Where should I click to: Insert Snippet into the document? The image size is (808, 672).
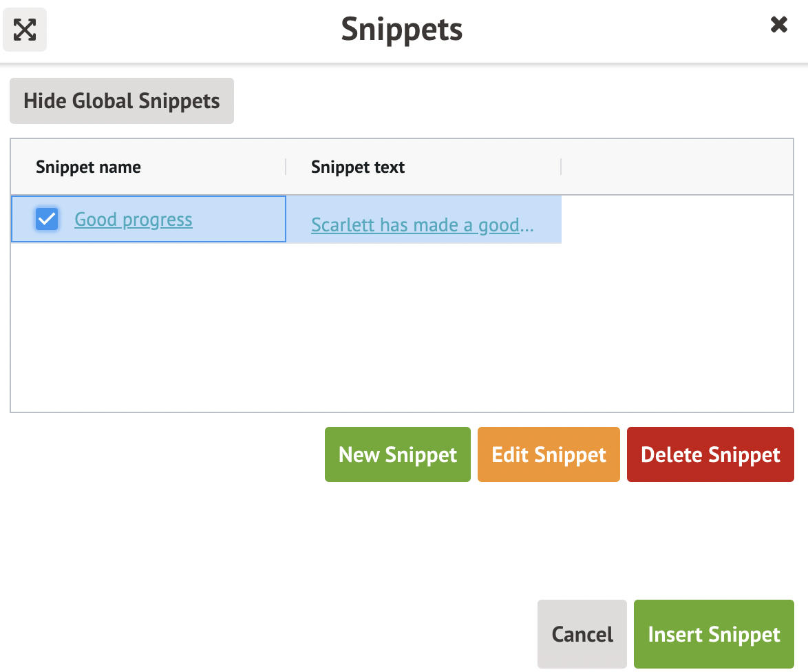click(x=714, y=634)
